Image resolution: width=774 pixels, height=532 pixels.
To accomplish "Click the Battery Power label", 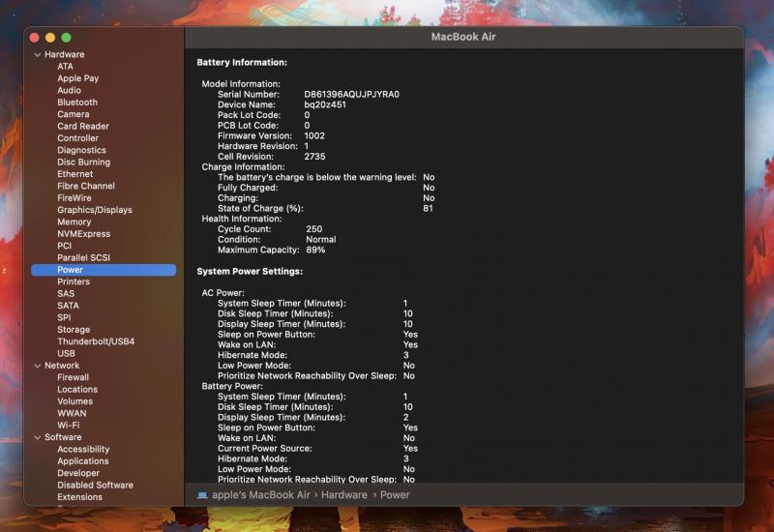I will point(232,386).
